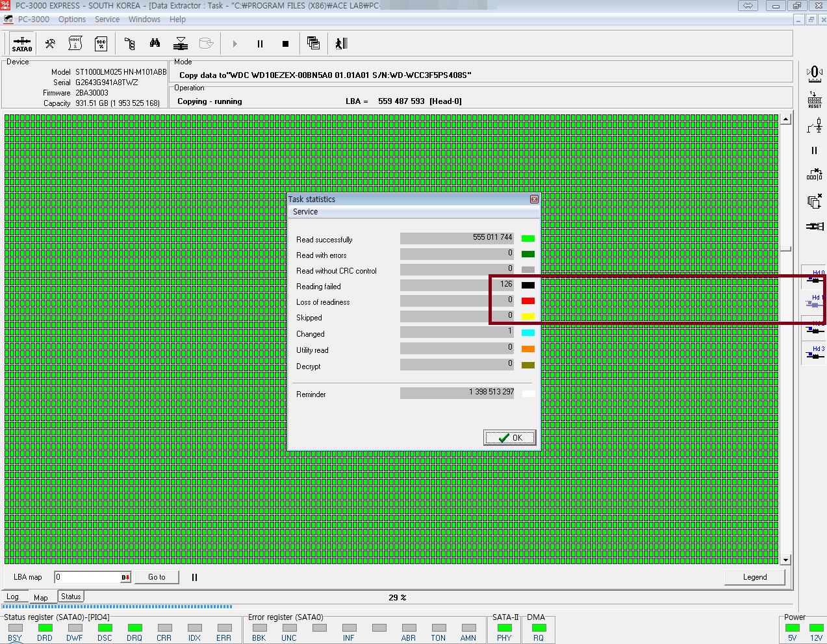
Task: Toggle the Hd 0 head indicator
Action: click(815, 277)
